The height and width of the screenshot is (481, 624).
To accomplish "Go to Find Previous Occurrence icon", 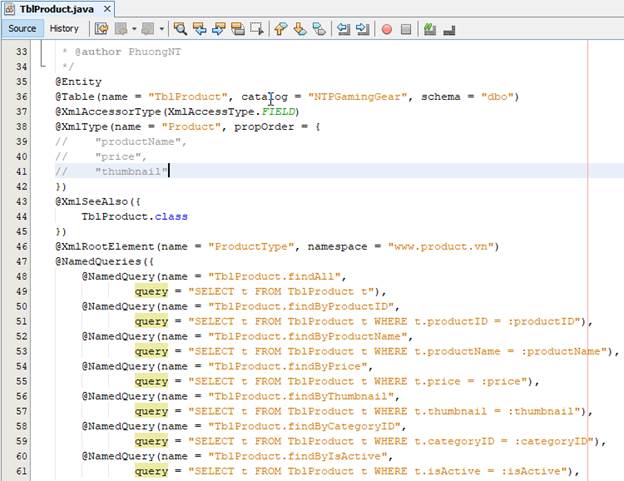I will tap(199, 29).
